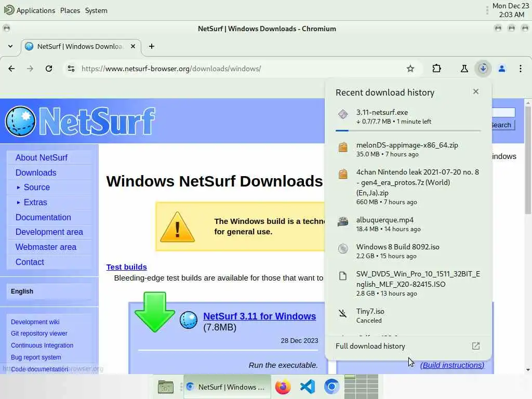Download NetSurf 3.11 for Windows link
This screenshot has height=399, width=532.
click(260, 316)
